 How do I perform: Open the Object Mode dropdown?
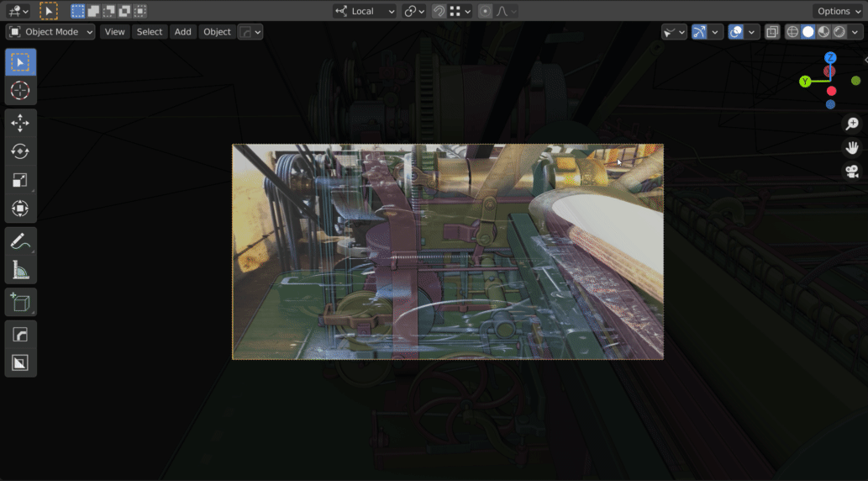click(x=50, y=32)
